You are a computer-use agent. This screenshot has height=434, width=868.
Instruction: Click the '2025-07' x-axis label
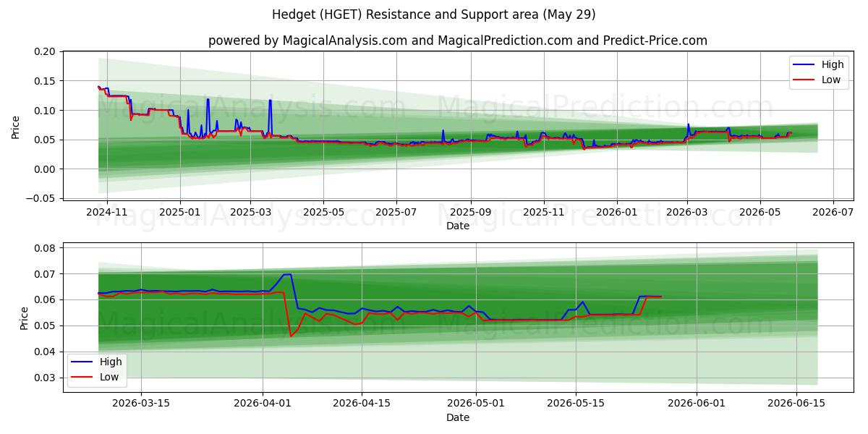coord(396,213)
